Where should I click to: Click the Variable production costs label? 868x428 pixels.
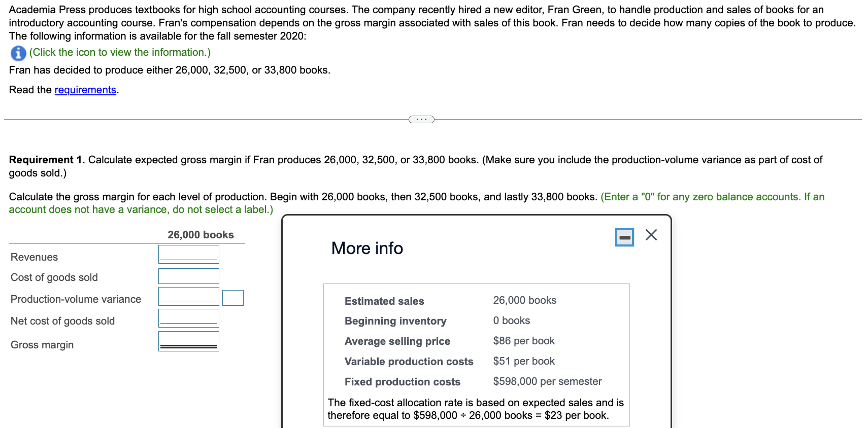[409, 361]
